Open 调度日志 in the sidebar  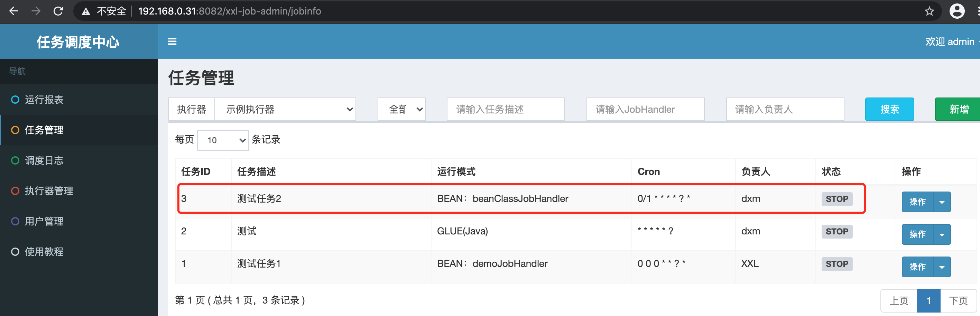tap(79, 160)
